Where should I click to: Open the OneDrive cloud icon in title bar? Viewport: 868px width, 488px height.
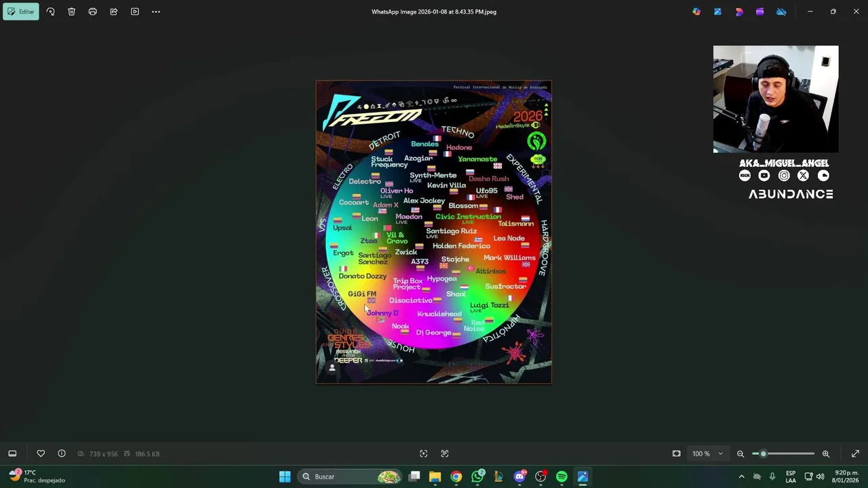(x=781, y=12)
